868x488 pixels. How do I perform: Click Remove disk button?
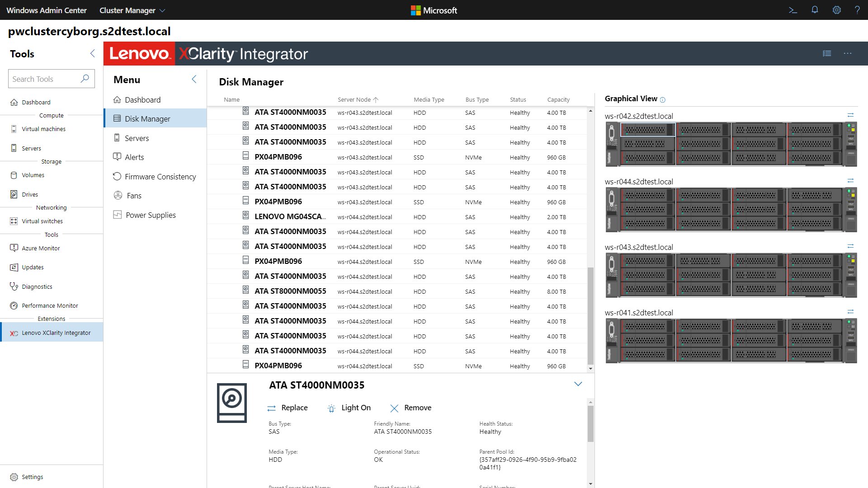click(x=410, y=408)
